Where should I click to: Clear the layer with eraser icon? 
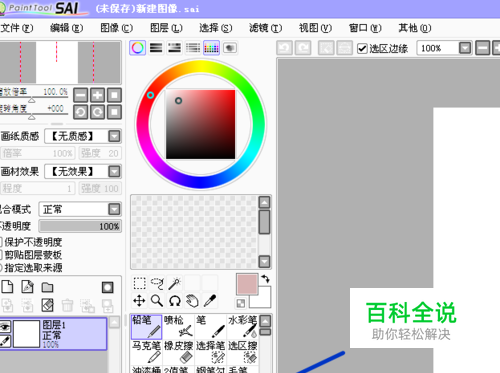tap(47, 305)
